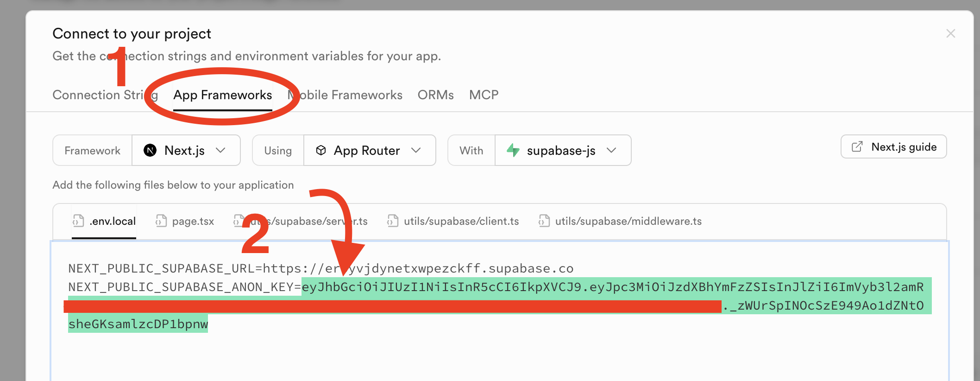Expand the Next.js framework dropdown
Screen dimensions: 980x381
click(x=186, y=150)
